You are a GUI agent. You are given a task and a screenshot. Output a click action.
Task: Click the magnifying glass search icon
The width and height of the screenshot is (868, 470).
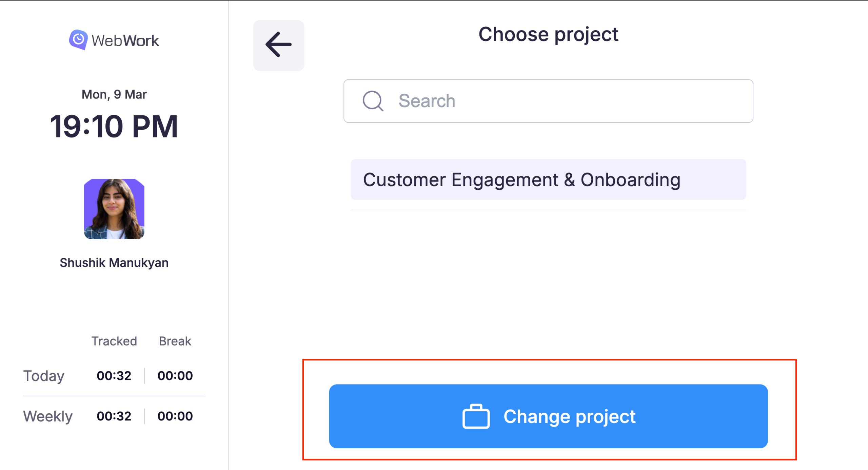pos(373,101)
